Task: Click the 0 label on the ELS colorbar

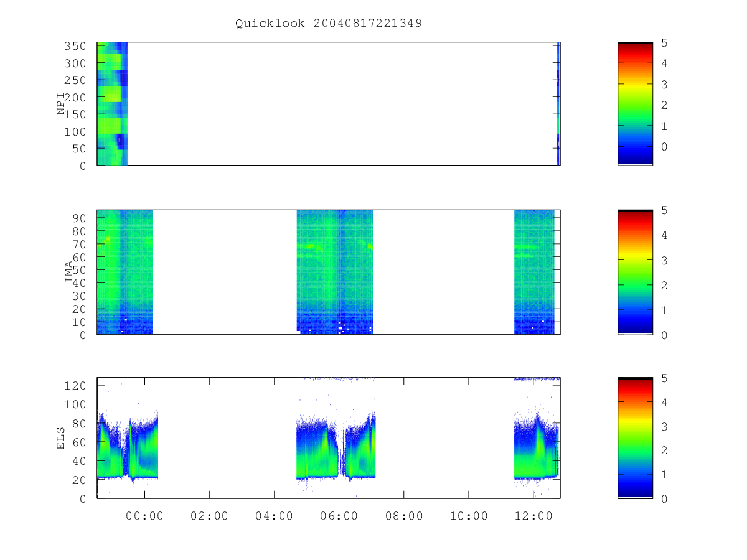Action: pyautogui.click(x=665, y=498)
